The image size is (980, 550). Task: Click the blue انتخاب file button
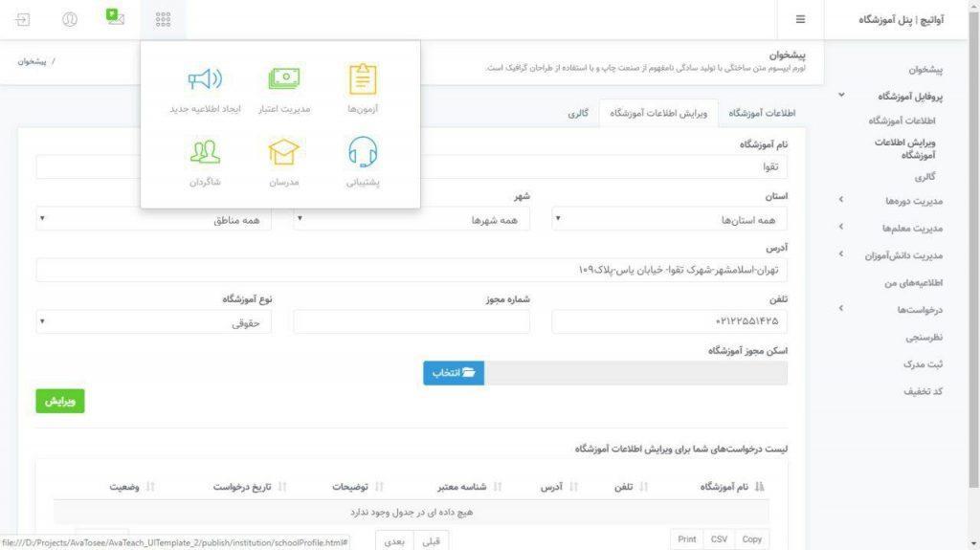454,373
